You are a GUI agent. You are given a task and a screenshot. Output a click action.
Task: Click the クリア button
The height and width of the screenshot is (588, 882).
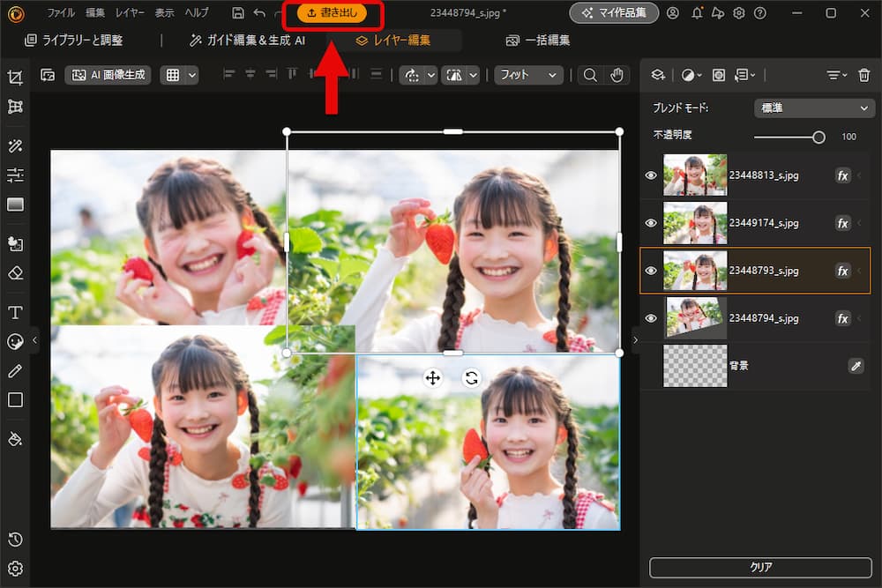[760, 568]
